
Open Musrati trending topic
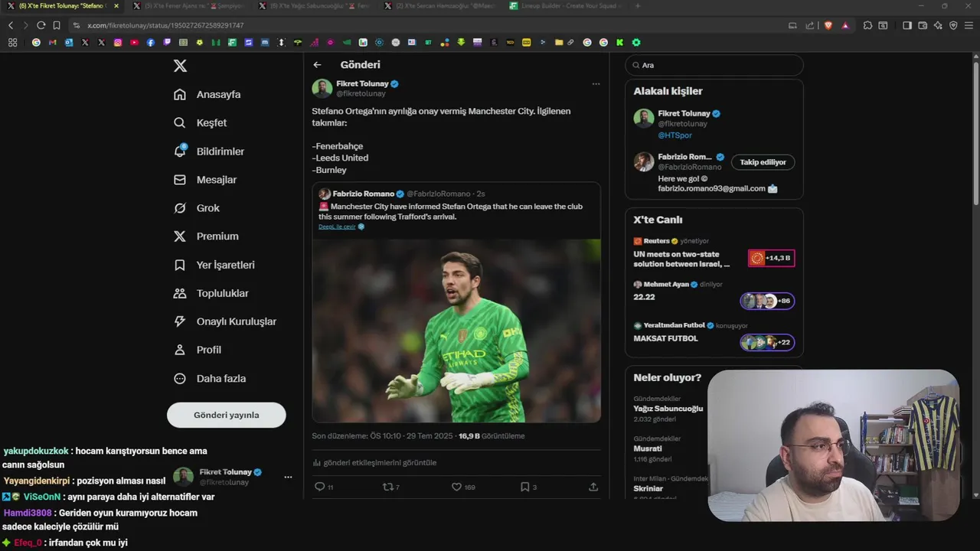pyautogui.click(x=648, y=448)
